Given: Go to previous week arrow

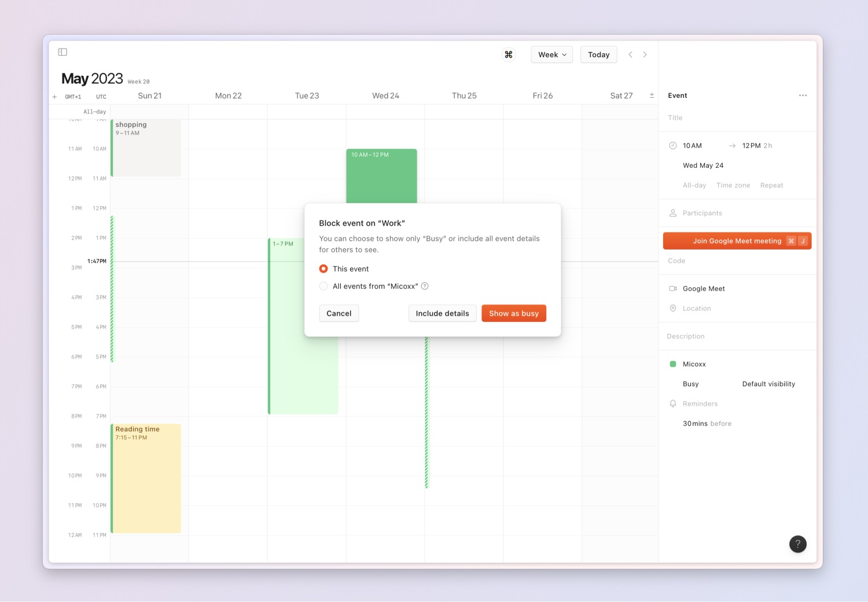Looking at the screenshot, I should [630, 54].
